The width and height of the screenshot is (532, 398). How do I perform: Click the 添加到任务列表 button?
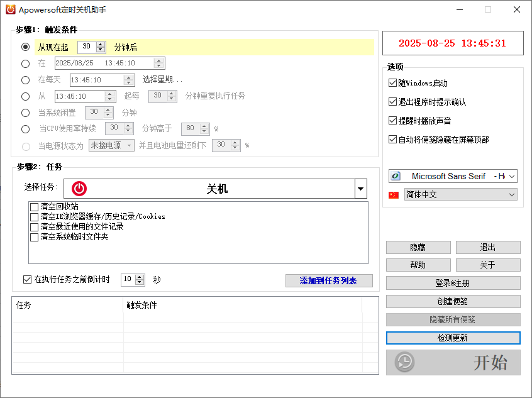point(329,280)
